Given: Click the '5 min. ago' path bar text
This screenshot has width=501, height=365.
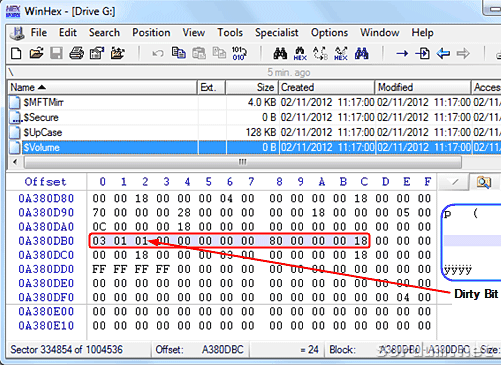Looking at the screenshot, I should coord(289,72).
